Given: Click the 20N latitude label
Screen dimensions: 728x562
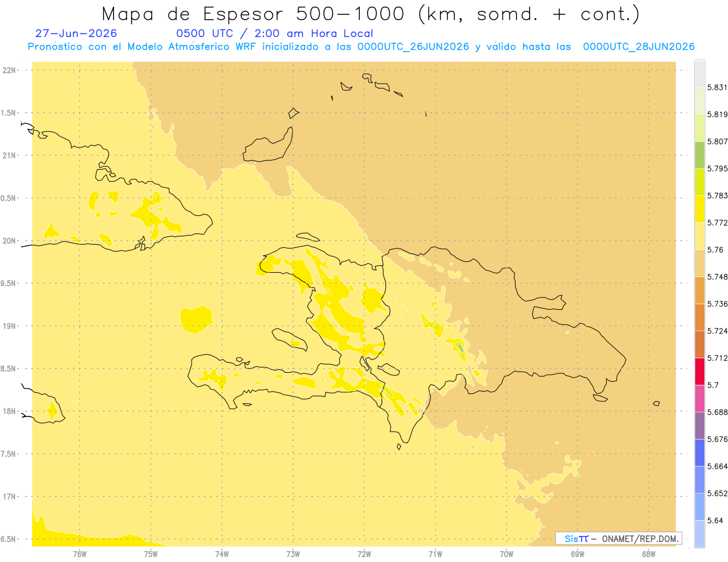Looking at the screenshot, I should point(9,241).
